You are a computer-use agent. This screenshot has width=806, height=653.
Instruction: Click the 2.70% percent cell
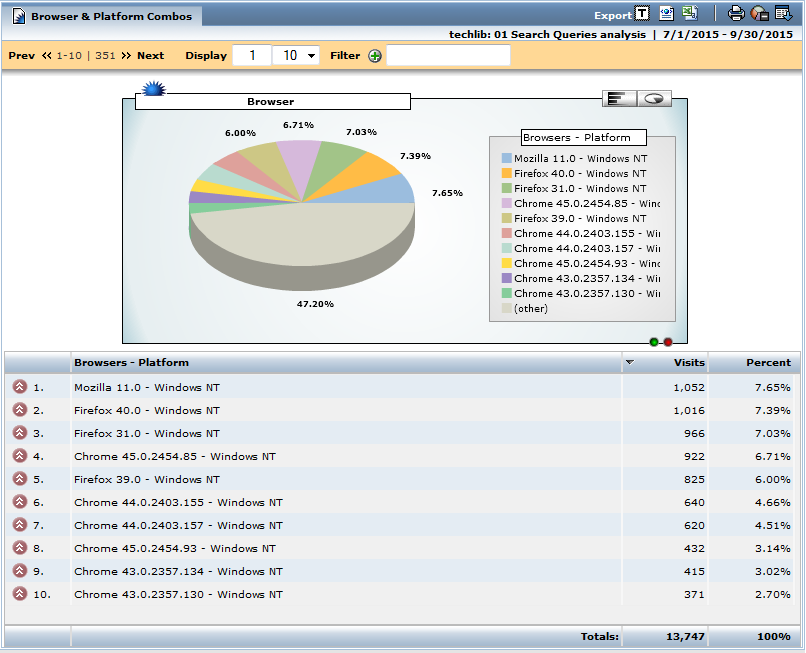click(x=773, y=594)
